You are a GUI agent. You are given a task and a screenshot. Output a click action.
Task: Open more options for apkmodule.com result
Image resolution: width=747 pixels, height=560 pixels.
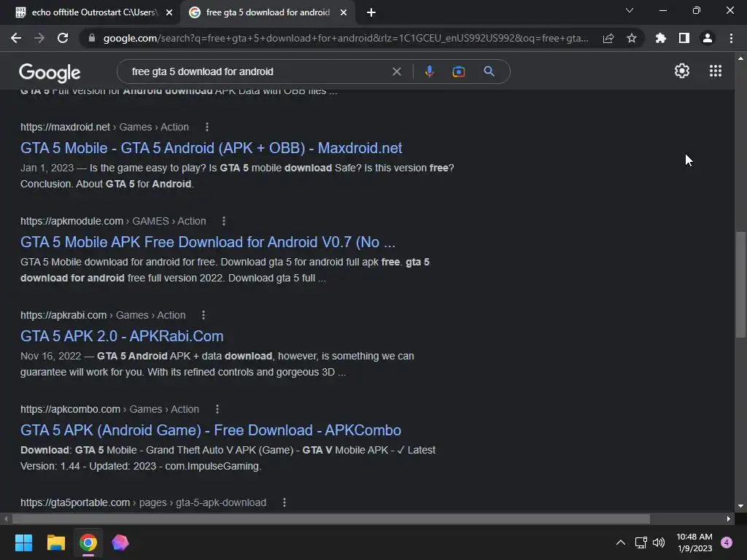224,221
